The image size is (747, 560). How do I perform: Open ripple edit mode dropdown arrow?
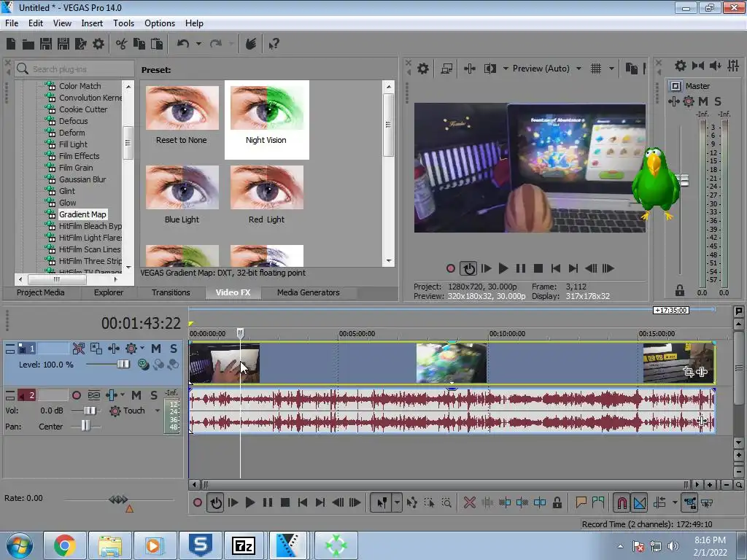click(674, 502)
